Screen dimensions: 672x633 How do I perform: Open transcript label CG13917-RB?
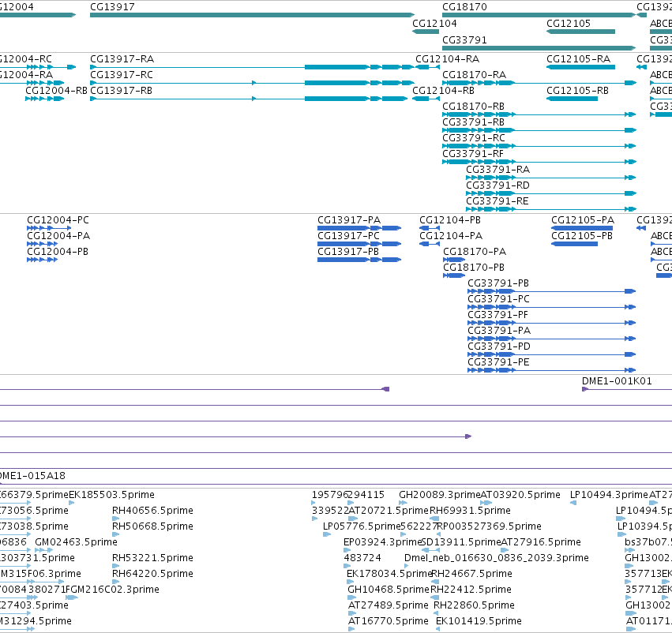pyautogui.click(x=122, y=91)
